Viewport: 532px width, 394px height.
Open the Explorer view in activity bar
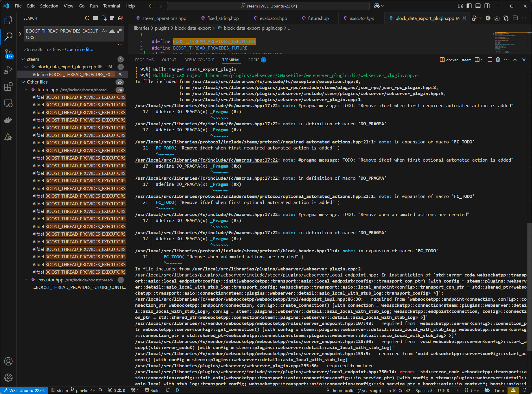pyautogui.click(x=8, y=20)
